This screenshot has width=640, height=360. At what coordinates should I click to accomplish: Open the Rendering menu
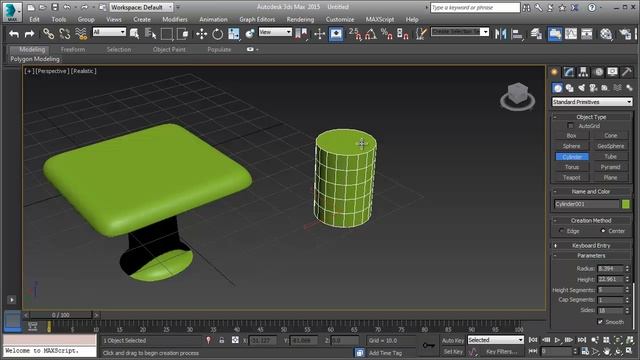coord(300,19)
